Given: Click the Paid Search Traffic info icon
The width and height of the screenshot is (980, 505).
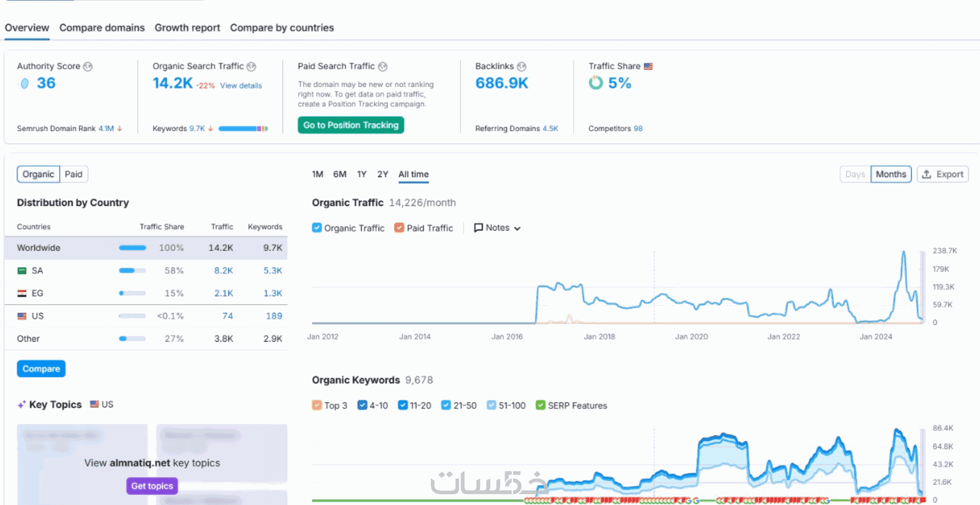Looking at the screenshot, I should pos(383,67).
